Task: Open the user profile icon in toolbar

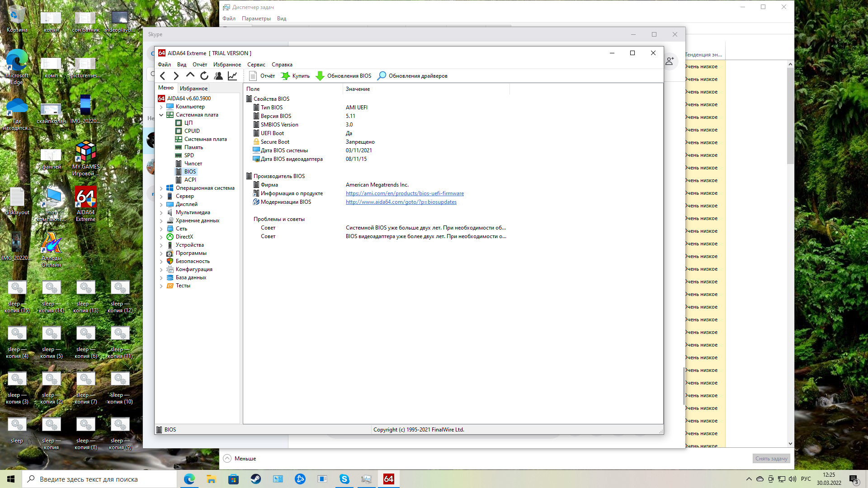Action: coord(218,76)
